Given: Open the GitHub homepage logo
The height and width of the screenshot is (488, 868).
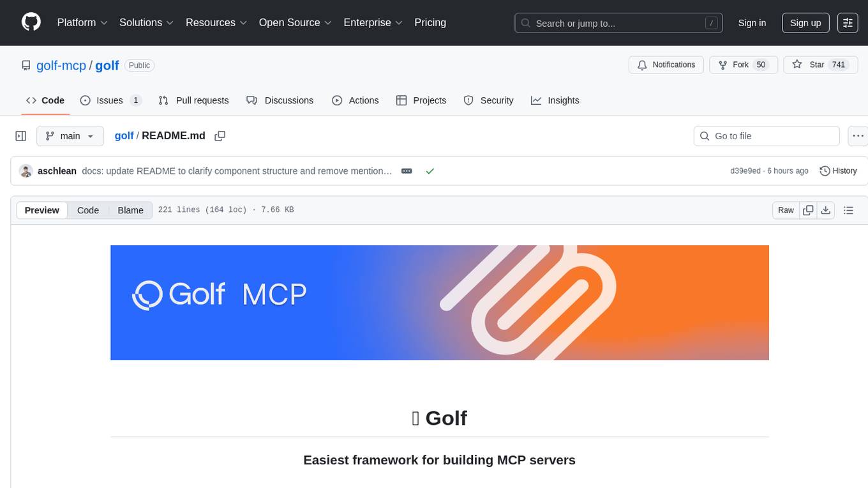Looking at the screenshot, I should pos(31,22).
